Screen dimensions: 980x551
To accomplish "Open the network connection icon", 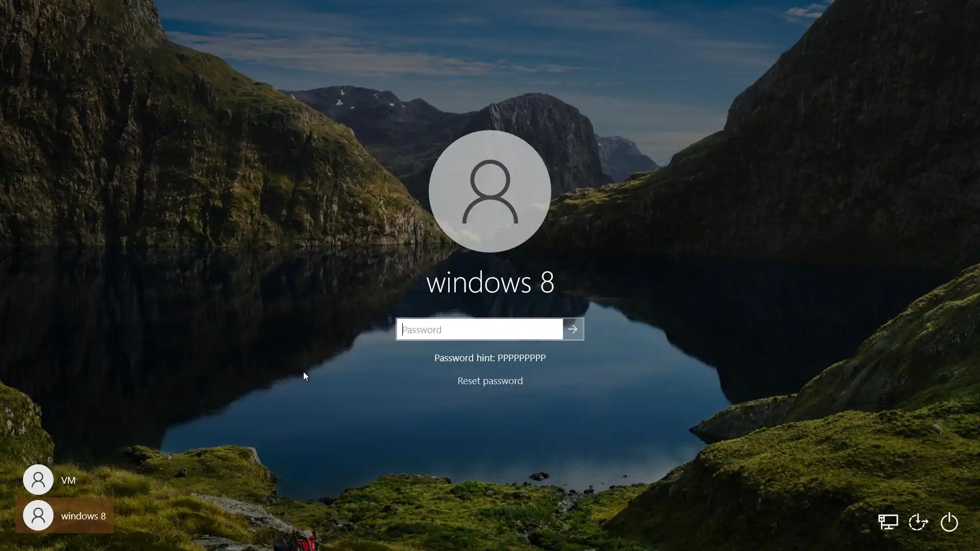I will click(x=888, y=522).
